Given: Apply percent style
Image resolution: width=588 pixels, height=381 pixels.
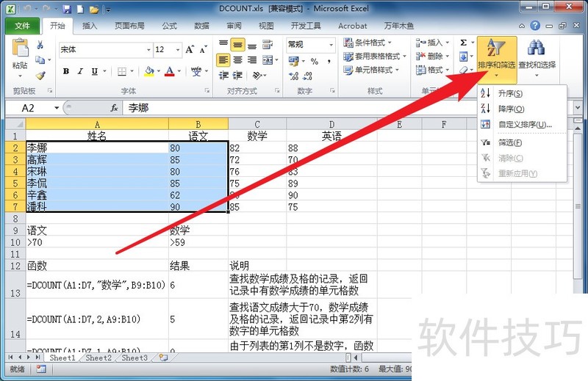Looking at the screenshot, I should point(315,61).
